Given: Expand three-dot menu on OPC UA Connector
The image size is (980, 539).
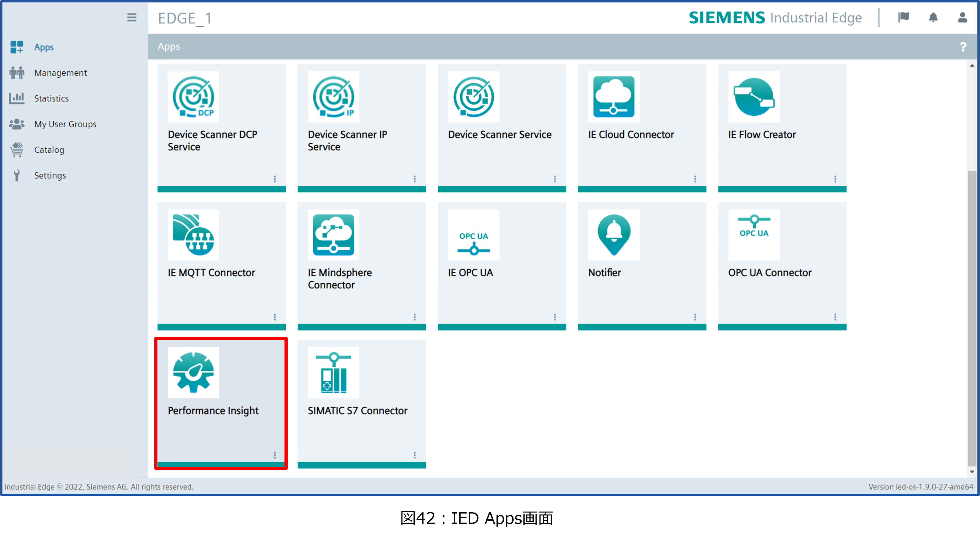Looking at the screenshot, I should click(835, 317).
